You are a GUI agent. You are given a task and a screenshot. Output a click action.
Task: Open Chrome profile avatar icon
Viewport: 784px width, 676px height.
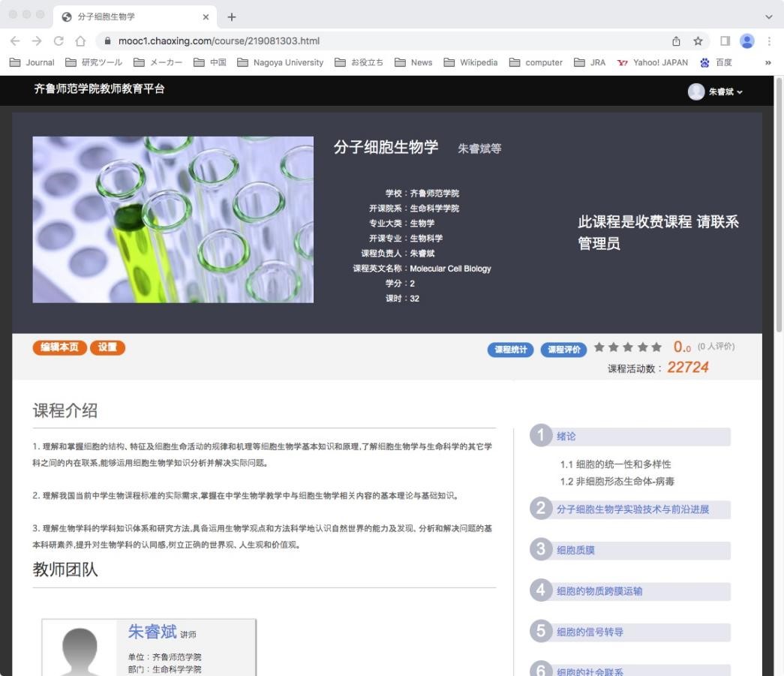tap(746, 41)
